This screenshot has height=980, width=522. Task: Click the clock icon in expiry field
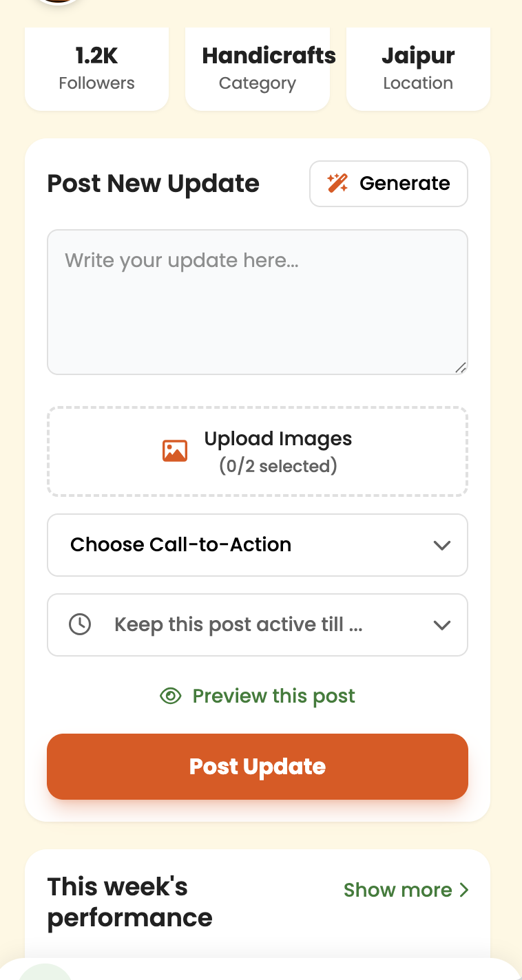point(80,624)
